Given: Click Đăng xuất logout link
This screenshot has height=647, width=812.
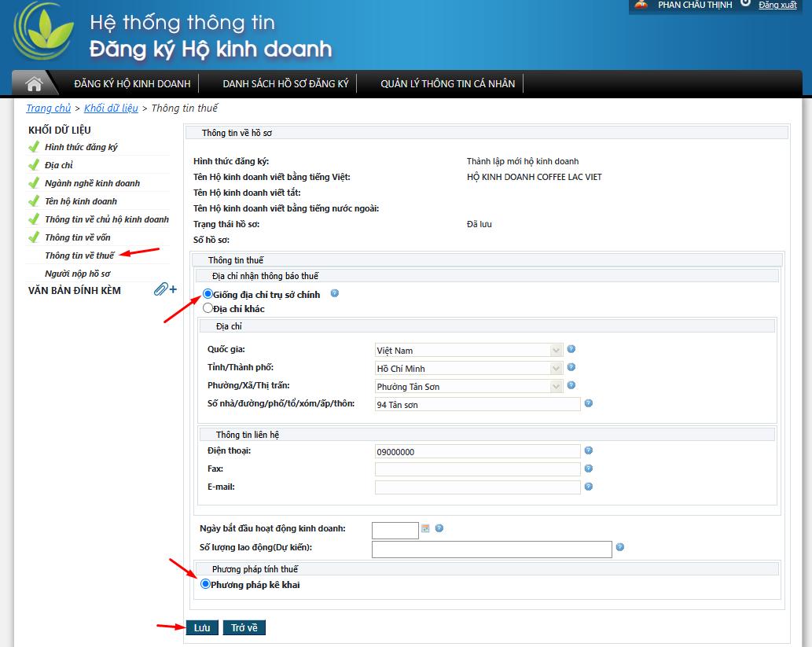Looking at the screenshot, I should click(x=777, y=5).
